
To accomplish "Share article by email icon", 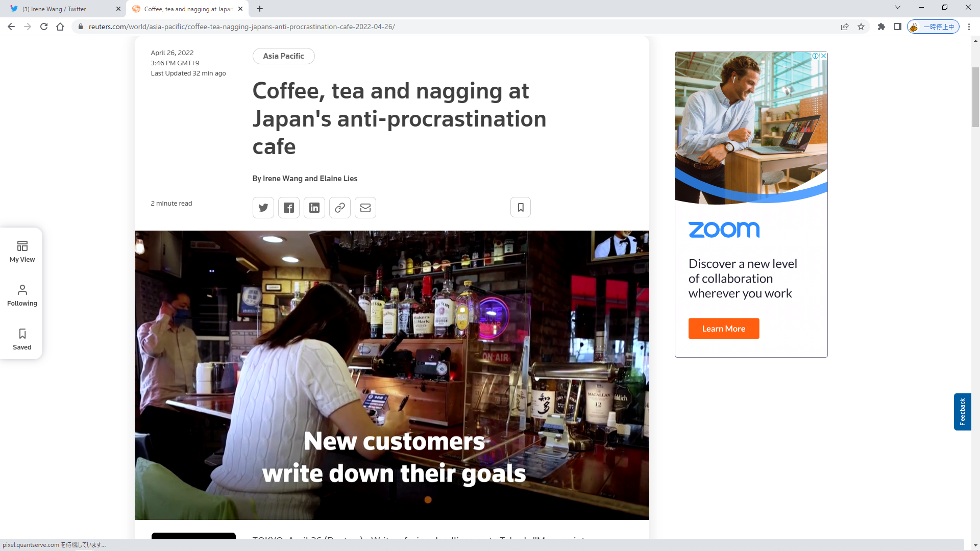I will click(x=365, y=208).
